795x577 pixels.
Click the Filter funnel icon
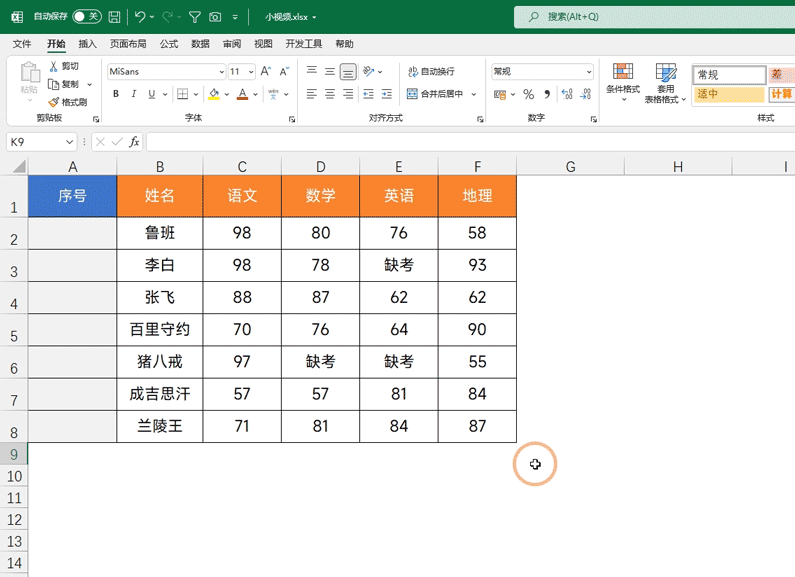[x=195, y=17]
